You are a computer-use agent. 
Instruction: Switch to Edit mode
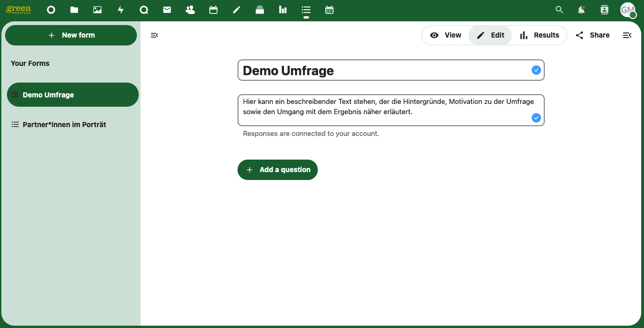490,35
